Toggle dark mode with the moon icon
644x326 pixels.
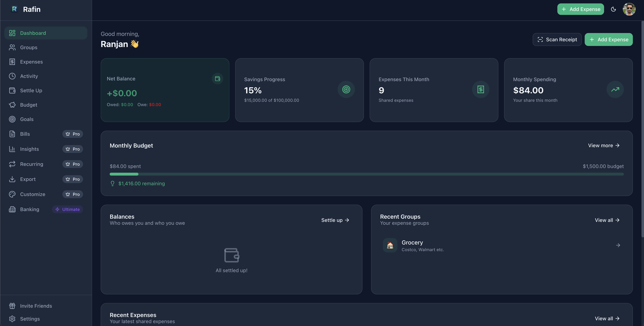click(x=613, y=9)
